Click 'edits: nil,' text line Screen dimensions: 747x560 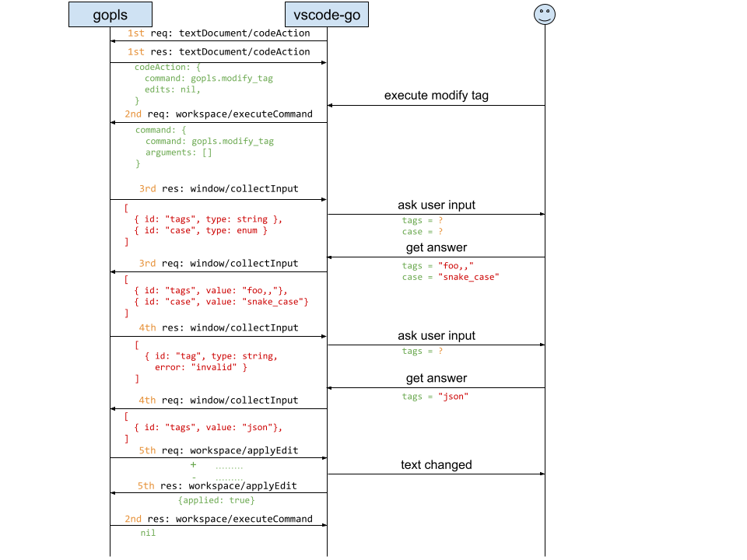pos(173,89)
